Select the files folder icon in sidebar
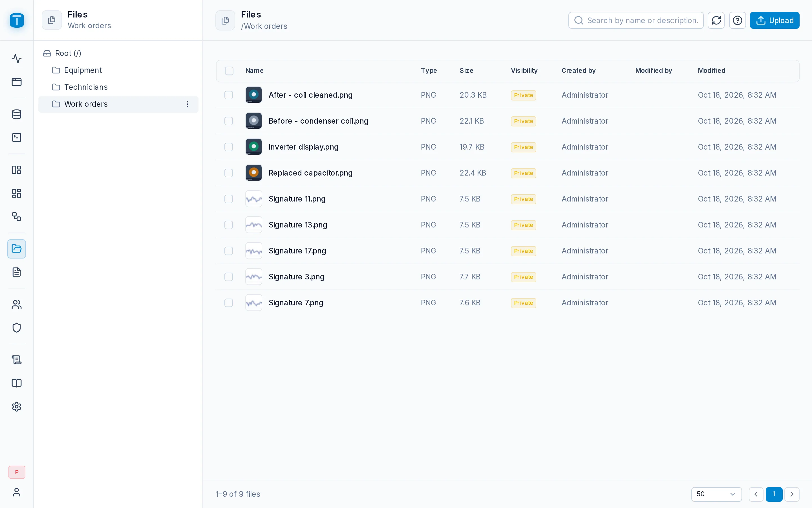Image resolution: width=812 pixels, height=508 pixels. pyautogui.click(x=16, y=249)
